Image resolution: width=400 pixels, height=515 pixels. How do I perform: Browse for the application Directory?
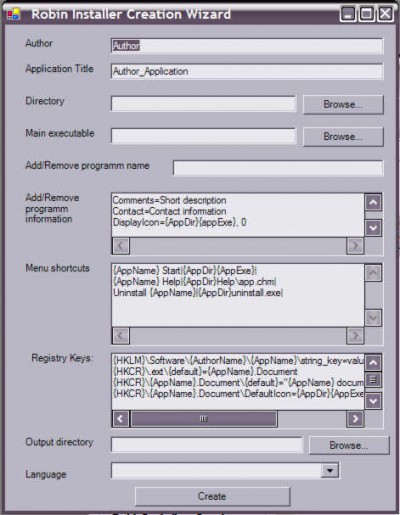coord(343,105)
